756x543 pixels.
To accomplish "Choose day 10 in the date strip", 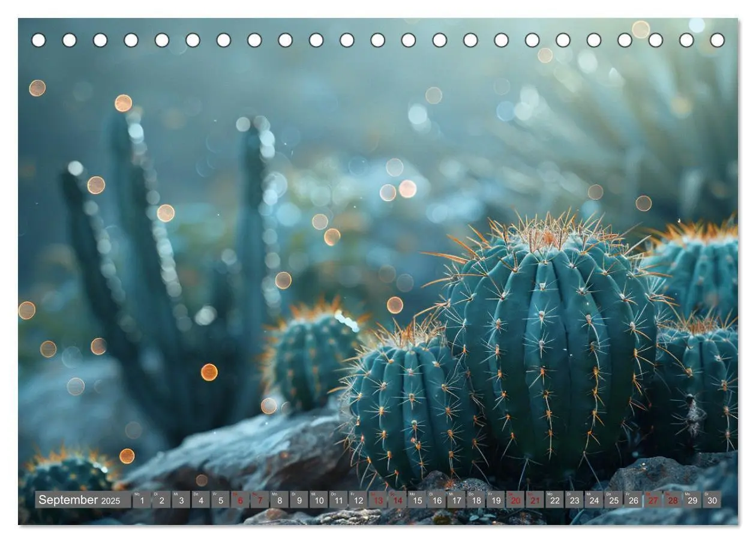I will tap(319, 500).
